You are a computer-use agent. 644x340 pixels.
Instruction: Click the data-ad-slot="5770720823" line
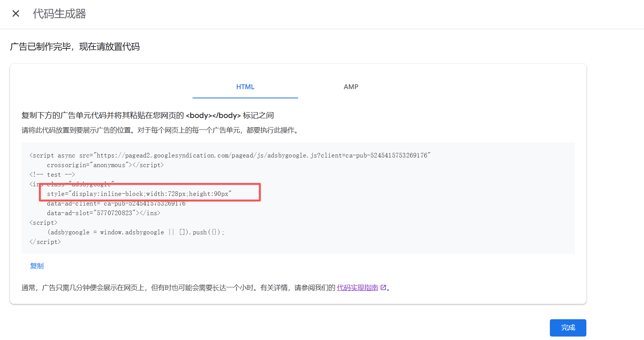click(103, 213)
